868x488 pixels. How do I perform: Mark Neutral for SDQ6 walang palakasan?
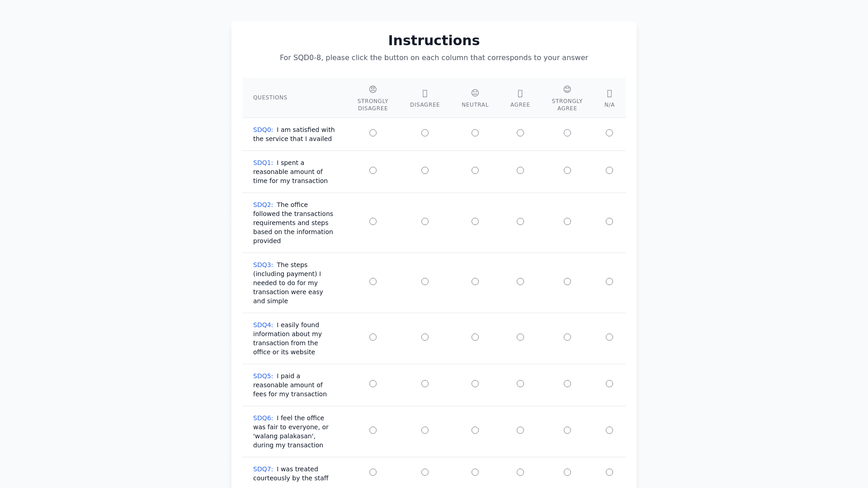[x=475, y=430]
